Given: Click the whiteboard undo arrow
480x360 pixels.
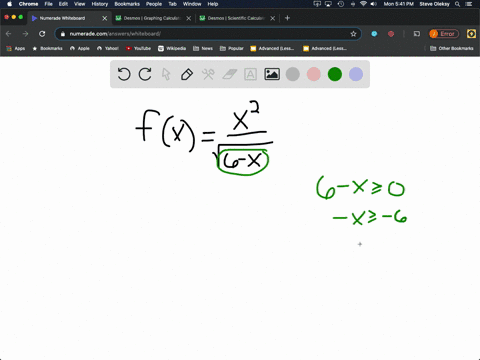Looking at the screenshot, I should [124, 74].
